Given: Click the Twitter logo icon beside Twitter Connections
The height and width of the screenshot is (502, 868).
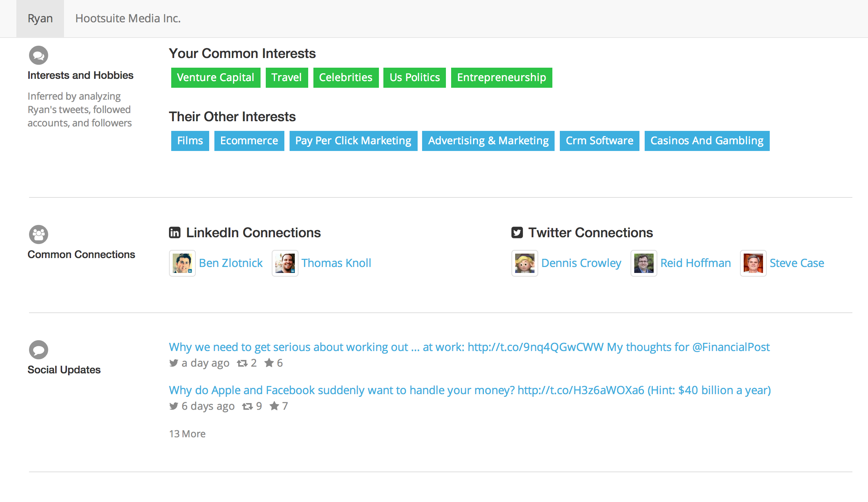Looking at the screenshot, I should pyautogui.click(x=517, y=233).
